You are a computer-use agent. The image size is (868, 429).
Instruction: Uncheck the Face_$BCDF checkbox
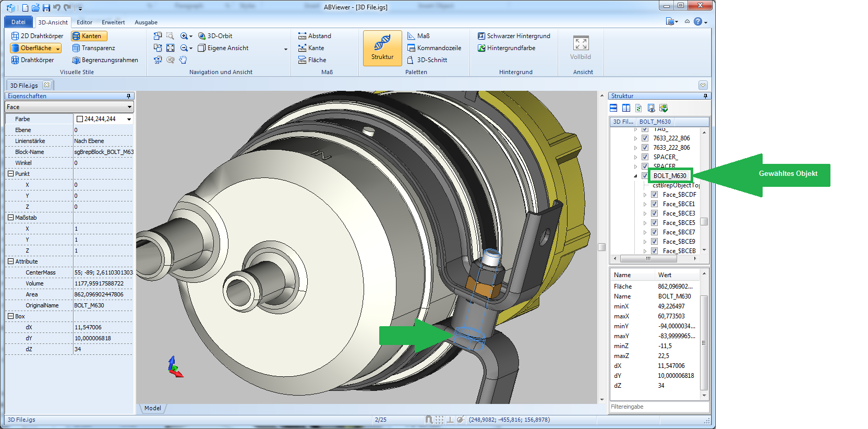pyautogui.click(x=654, y=195)
